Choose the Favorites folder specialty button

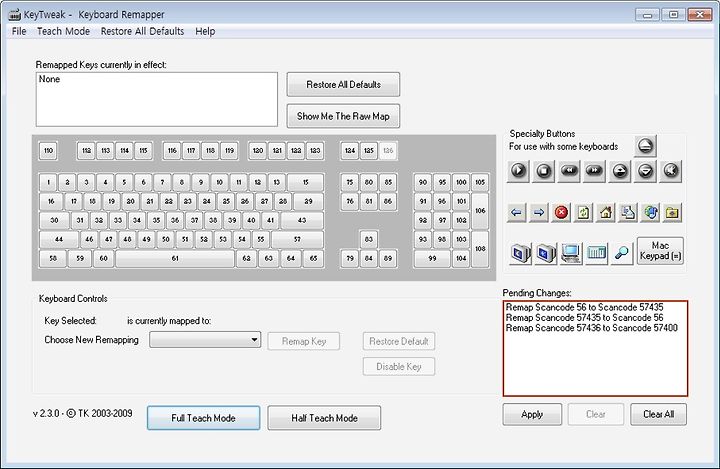pyautogui.click(x=672, y=213)
